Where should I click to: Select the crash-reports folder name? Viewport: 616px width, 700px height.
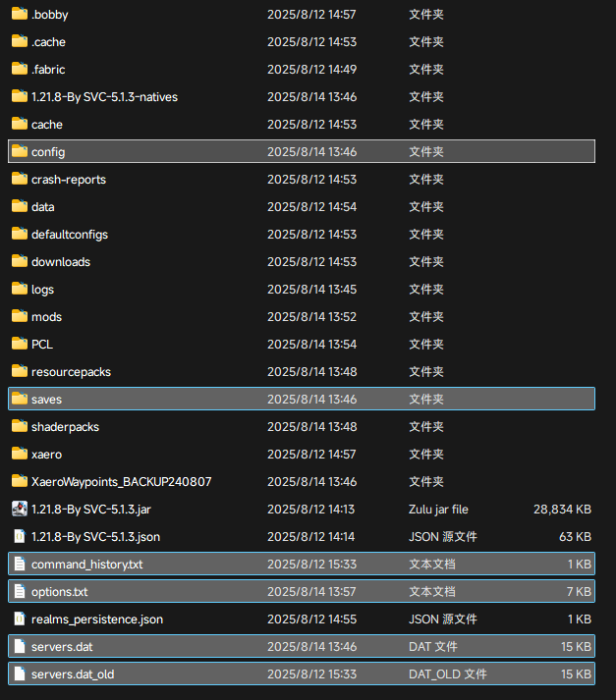69,180
